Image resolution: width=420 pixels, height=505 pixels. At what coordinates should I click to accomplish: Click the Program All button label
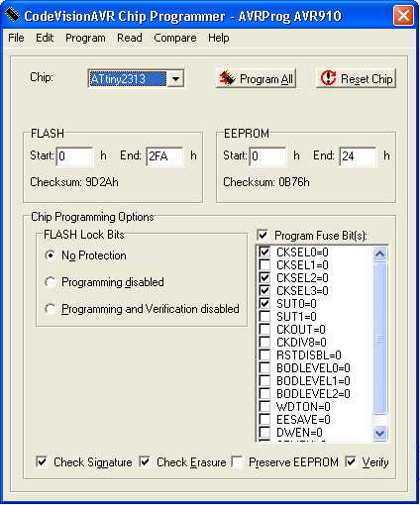(x=266, y=79)
